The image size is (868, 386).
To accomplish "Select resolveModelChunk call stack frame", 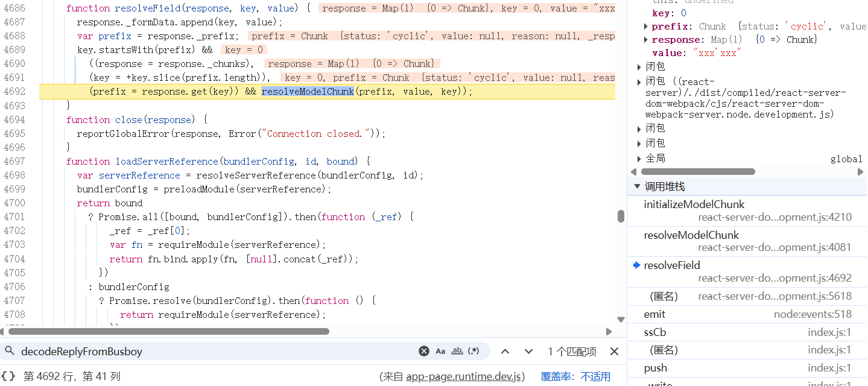I will [x=691, y=235].
